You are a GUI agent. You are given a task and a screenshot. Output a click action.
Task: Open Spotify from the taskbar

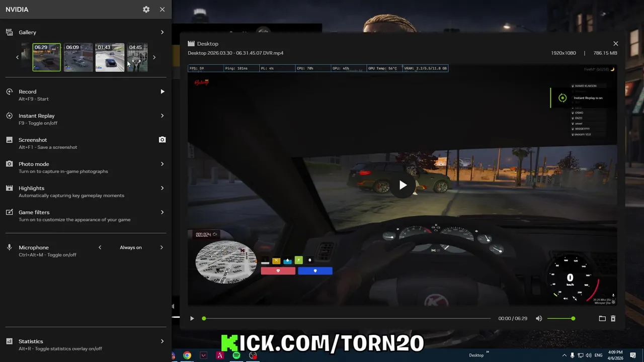(236, 355)
